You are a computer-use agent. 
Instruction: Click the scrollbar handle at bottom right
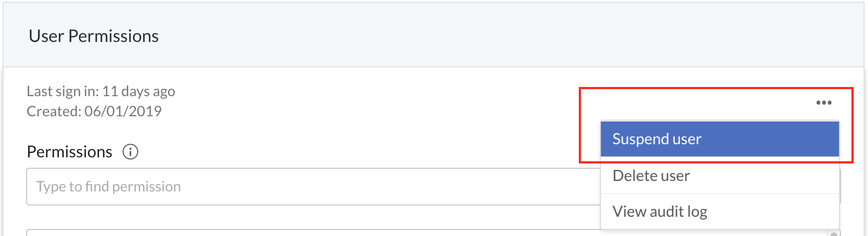click(x=834, y=234)
